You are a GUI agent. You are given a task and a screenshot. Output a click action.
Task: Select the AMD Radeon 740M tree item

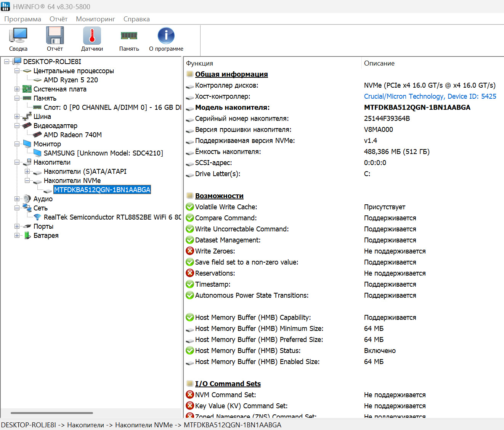point(72,135)
